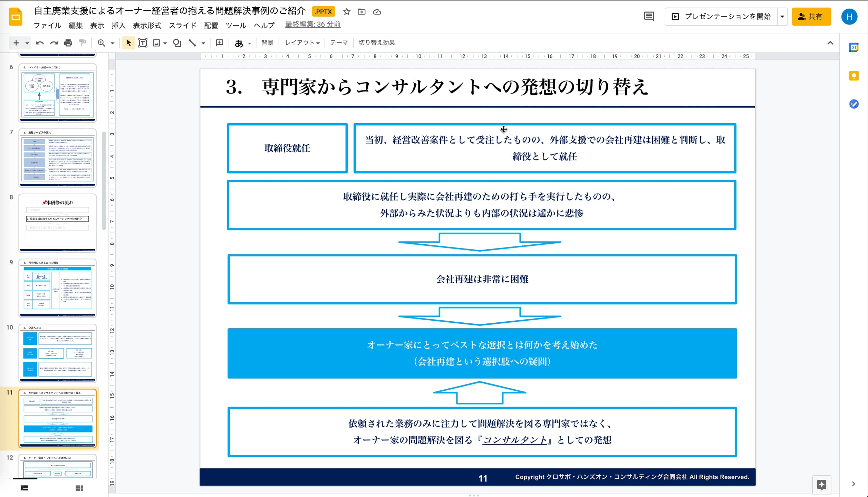
Task: Open the zoom level dropdown
Action: point(111,43)
